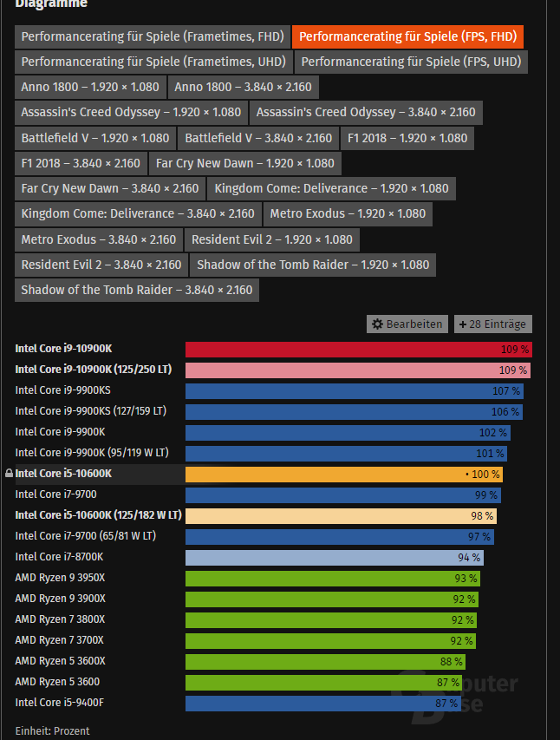Click the orange Intel Core i5-10600K bar
Screen dimensions: 560x740
pyautogui.click(x=344, y=475)
